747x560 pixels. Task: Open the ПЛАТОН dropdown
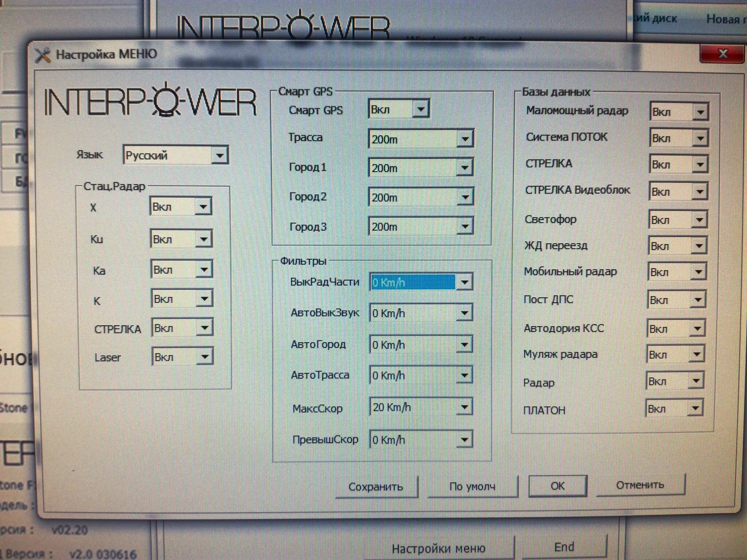click(674, 408)
